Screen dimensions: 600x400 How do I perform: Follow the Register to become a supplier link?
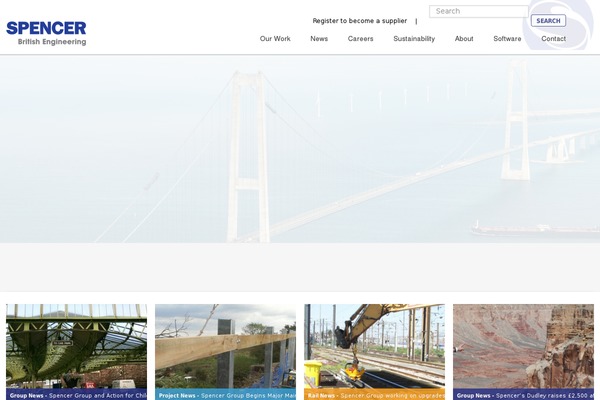360,21
